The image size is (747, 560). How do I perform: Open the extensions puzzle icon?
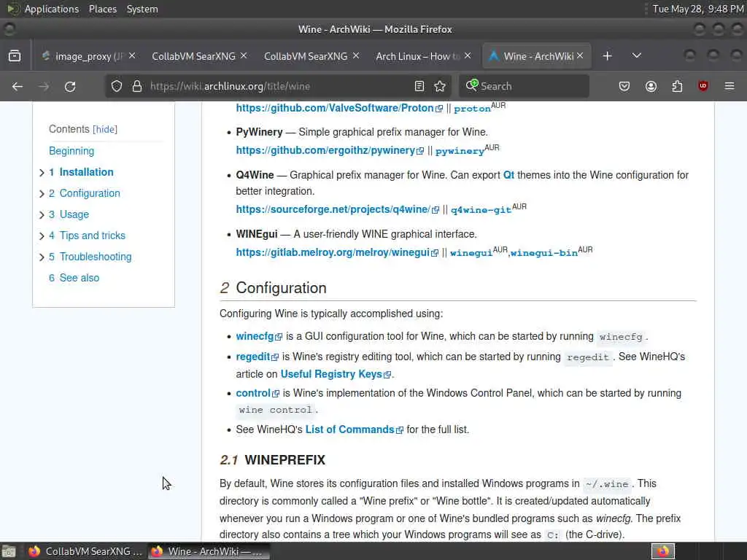(677, 86)
